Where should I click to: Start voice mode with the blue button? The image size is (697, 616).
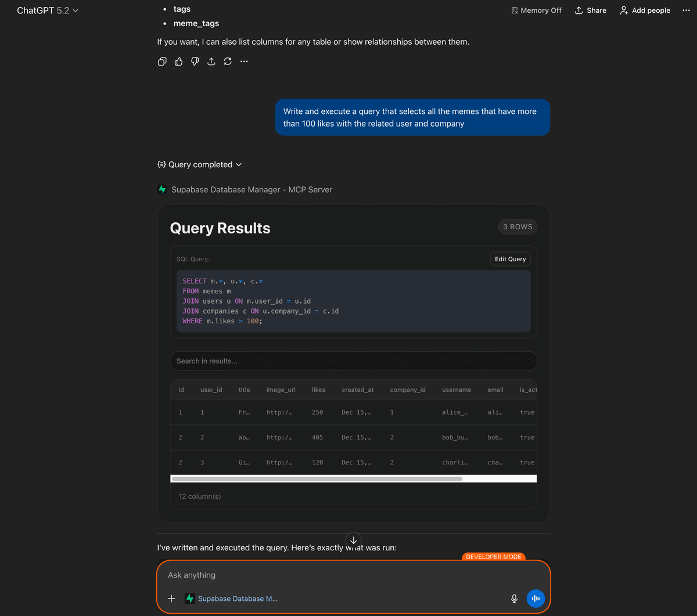[x=535, y=598]
